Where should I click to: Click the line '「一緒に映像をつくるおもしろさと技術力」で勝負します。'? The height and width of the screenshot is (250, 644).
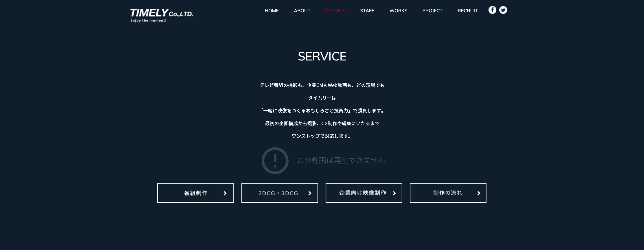coord(322,111)
